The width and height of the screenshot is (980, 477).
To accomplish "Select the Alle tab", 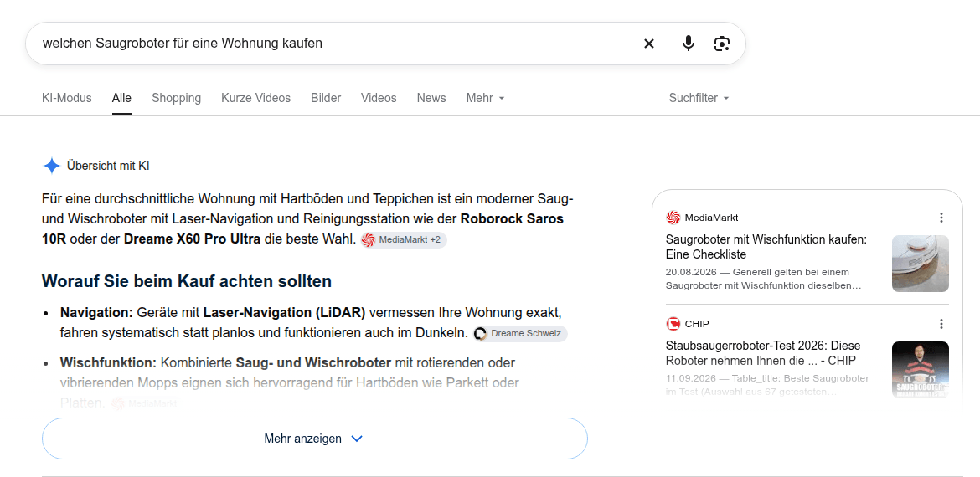I will pos(122,98).
